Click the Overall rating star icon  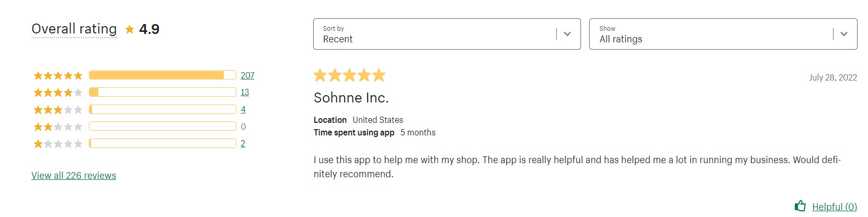130,29
